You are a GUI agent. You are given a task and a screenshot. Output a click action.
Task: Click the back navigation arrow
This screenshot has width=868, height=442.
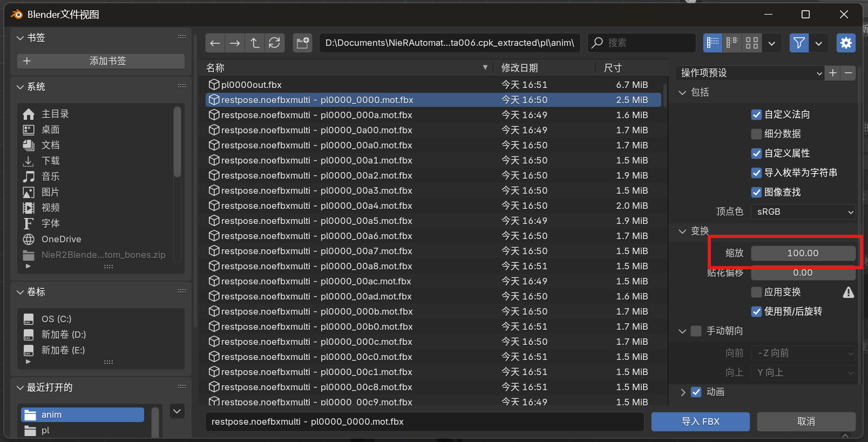click(215, 43)
